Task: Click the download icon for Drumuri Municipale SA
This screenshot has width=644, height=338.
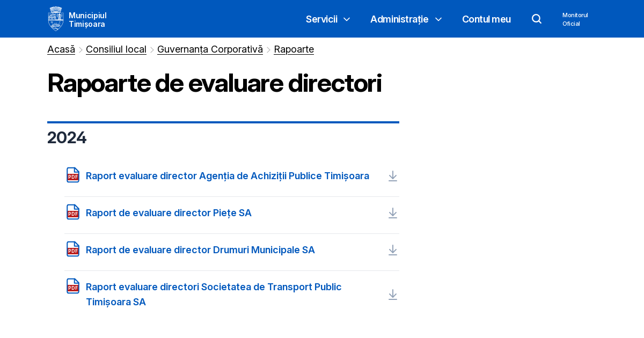Action: tap(393, 250)
